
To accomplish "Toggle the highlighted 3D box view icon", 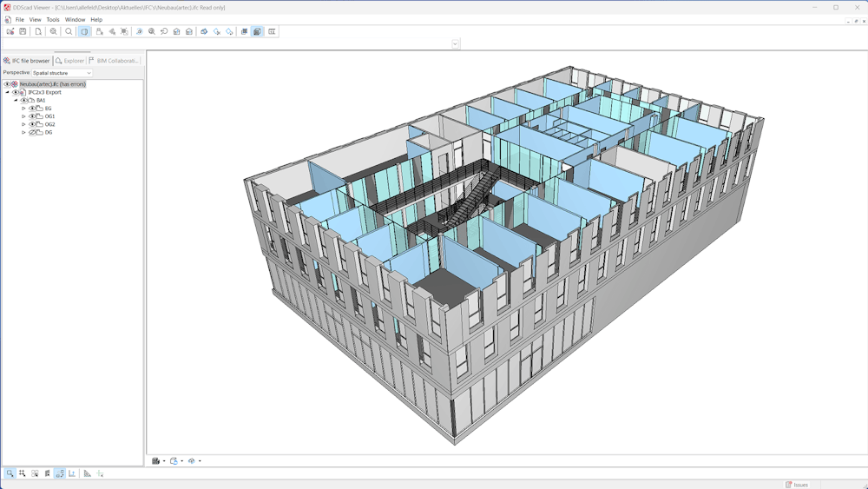I will coord(84,31).
